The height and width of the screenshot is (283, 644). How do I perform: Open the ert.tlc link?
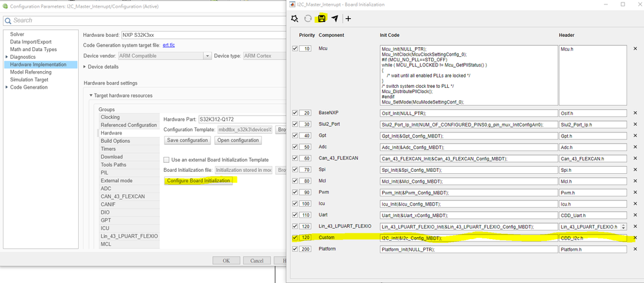[169, 45]
